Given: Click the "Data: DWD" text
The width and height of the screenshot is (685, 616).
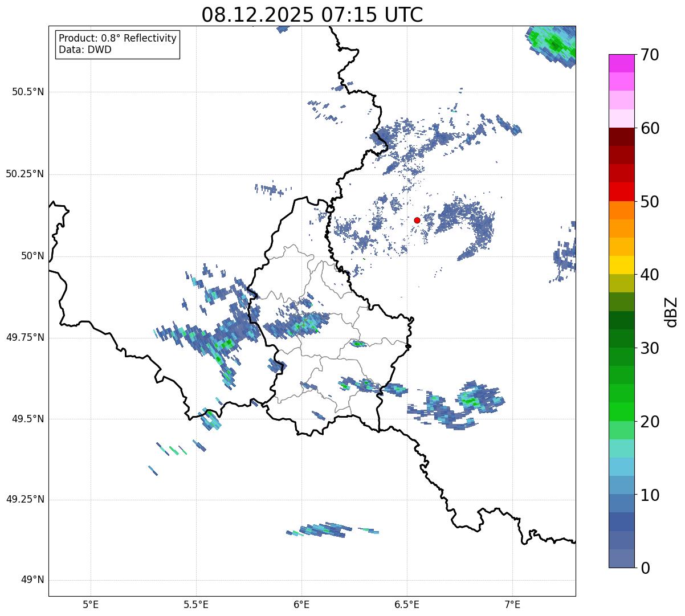Looking at the screenshot, I should point(85,50).
